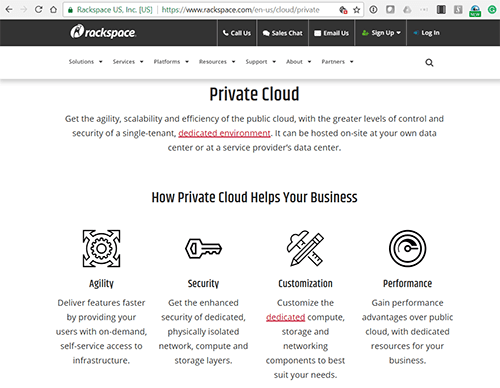Screen dimensions: 500x388
Task: Expand the Support menu
Action: [x=261, y=62]
